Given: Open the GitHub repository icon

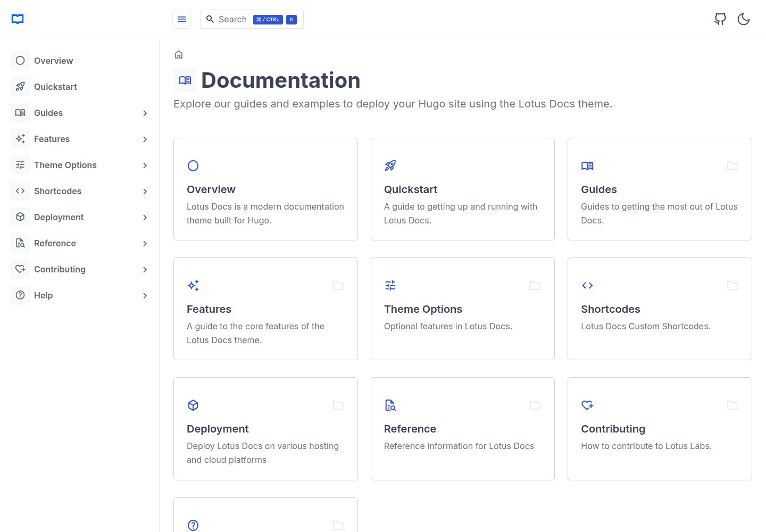Looking at the screenshot, I should click(x=720, y=19).
